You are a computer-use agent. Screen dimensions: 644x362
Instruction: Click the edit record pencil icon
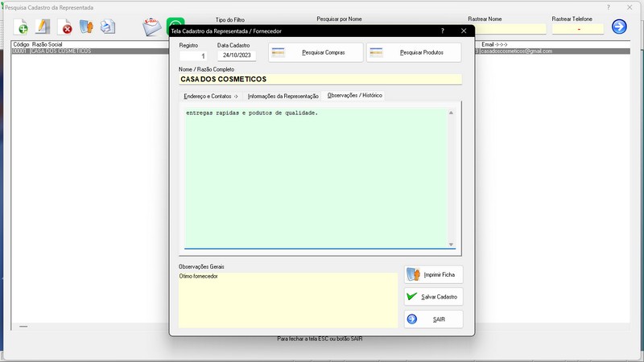point(43,27)
